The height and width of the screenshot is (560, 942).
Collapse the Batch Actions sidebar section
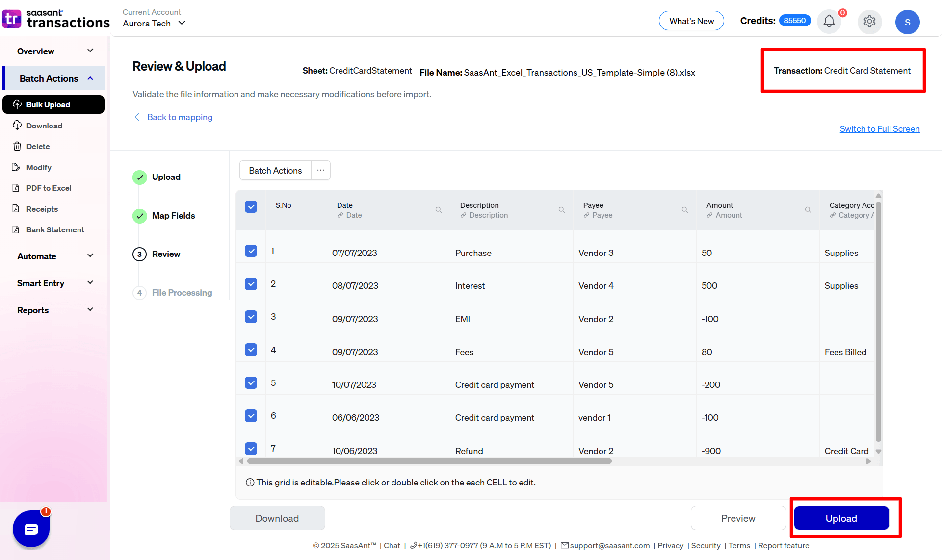coord(54,78)
